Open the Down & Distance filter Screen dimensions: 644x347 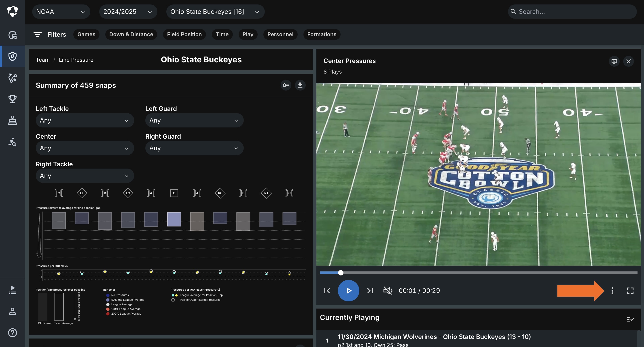(x=131, y=34)
